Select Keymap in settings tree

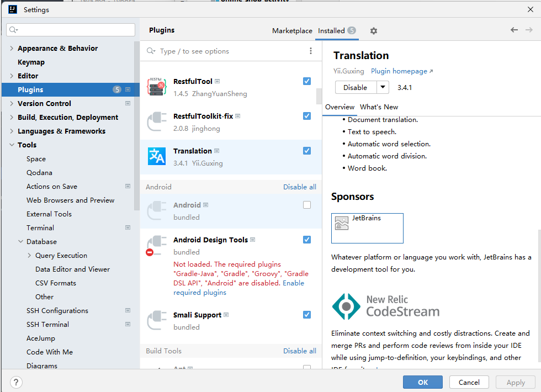(31, 62)
